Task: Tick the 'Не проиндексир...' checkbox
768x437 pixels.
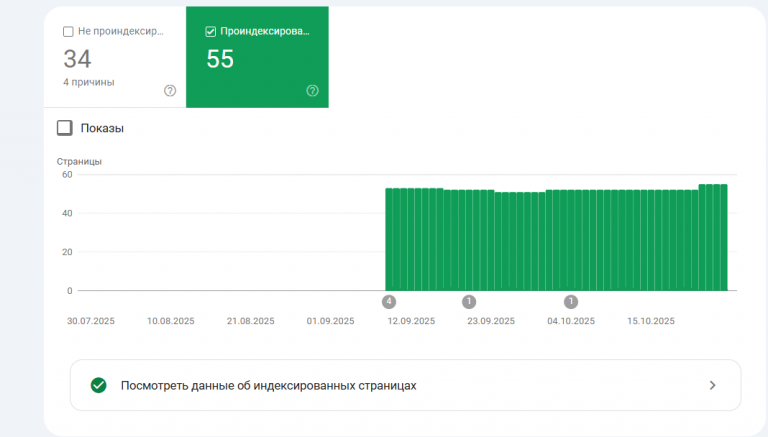Action: pyautogui.click(x=68, y=32)
